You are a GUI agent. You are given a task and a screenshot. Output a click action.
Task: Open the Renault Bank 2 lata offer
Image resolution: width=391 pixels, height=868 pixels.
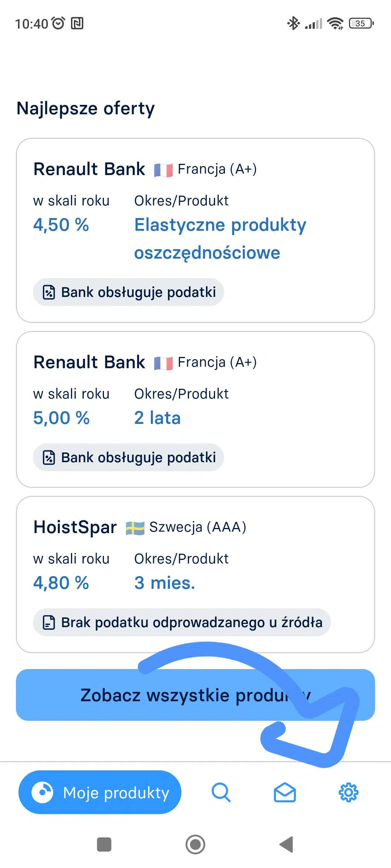(x=195, y=409)
